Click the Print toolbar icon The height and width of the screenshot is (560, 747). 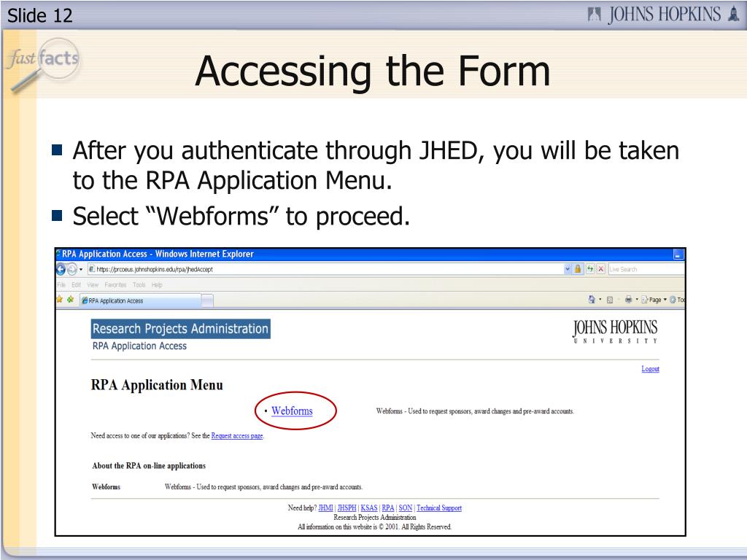[x=628, y=300]
